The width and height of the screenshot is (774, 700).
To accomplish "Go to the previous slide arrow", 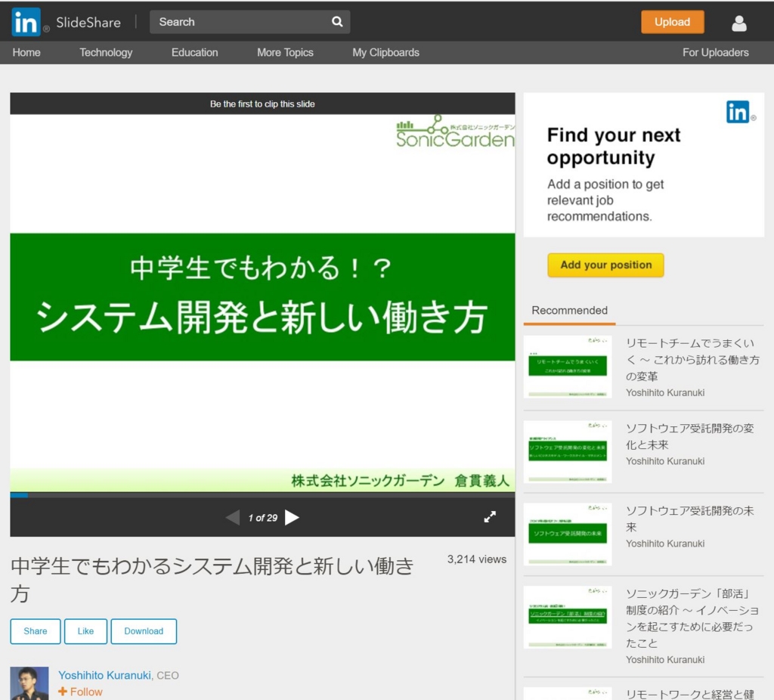I will tap(233, 517).
